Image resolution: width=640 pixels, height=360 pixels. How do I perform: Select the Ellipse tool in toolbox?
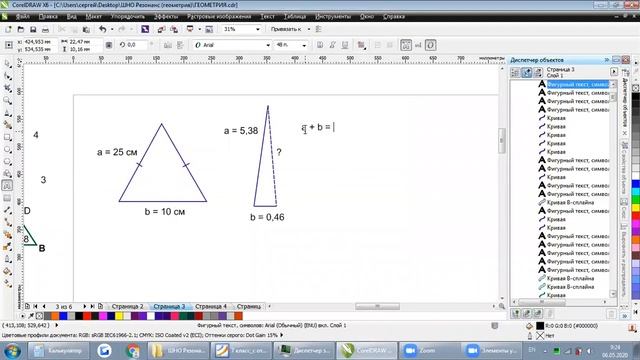coord(7,149)
